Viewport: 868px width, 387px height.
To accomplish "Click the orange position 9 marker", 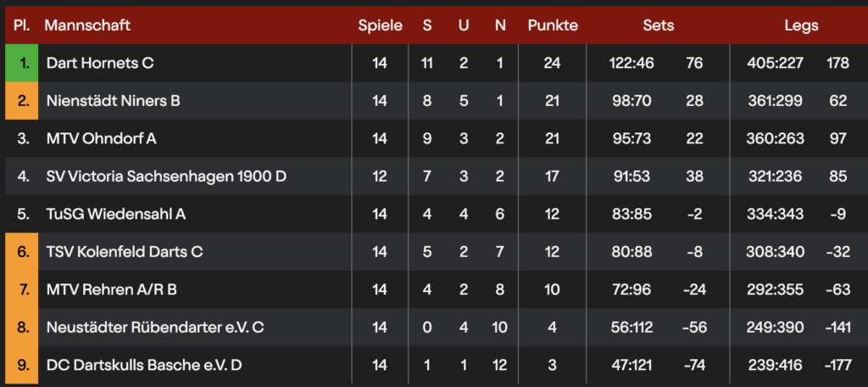I will (x=22, y=365).
